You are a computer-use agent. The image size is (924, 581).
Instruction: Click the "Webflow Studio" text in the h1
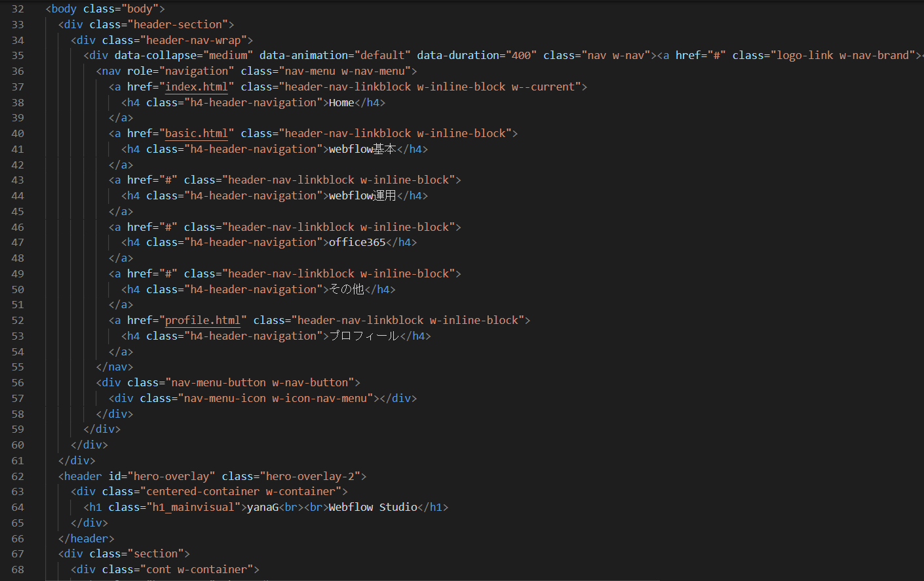pos(373,507)
